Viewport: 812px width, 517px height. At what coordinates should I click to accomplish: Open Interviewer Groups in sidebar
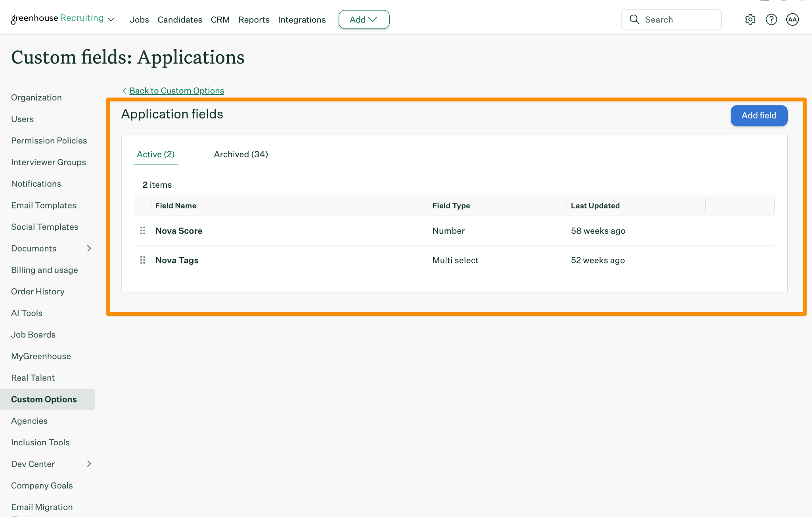[48, 162]
